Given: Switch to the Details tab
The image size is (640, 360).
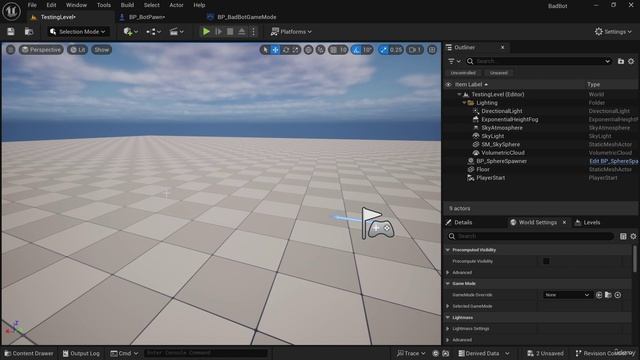Looking at the screenshot, I should point(463,222).
